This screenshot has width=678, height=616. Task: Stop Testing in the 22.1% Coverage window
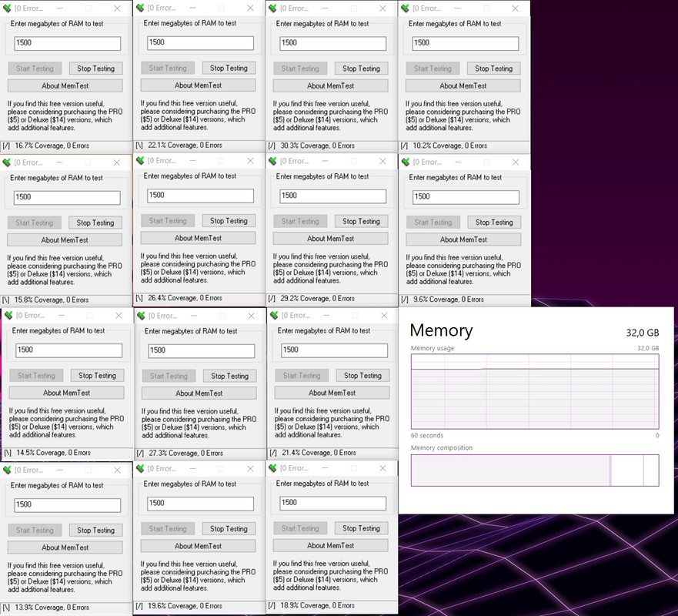[229, 68]
